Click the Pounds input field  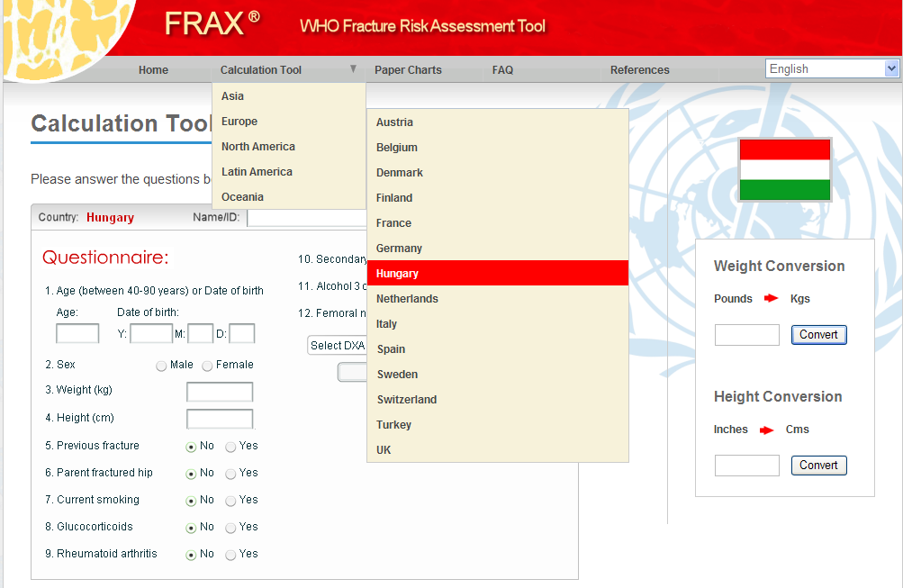[x=747, y=335]
